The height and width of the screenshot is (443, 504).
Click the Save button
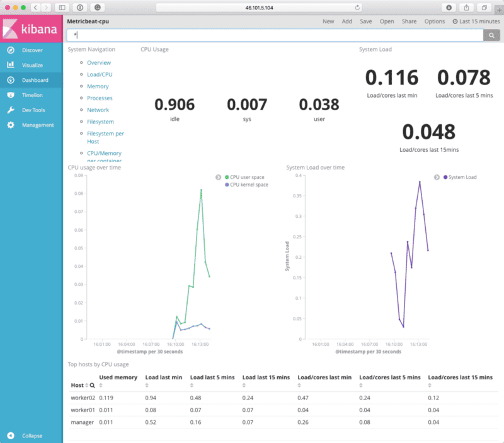coord(365,21)
